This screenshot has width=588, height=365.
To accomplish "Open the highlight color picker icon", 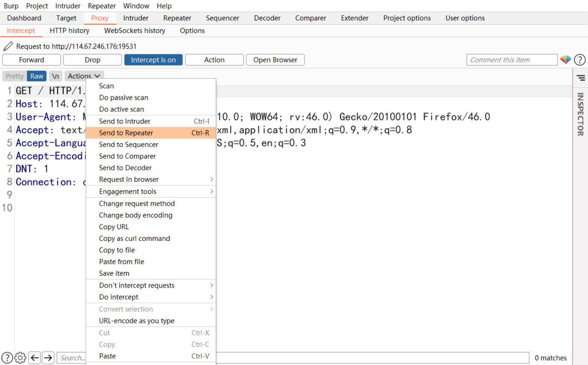I will point(566,60).
